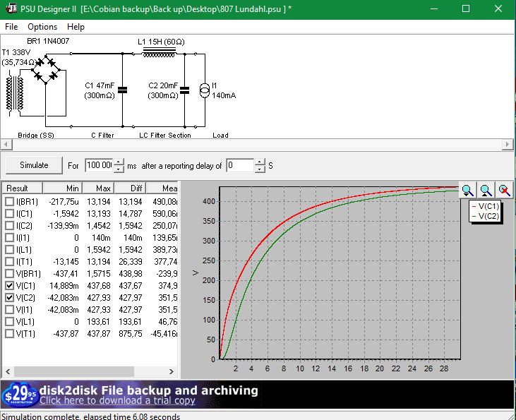Uncheck the V(C2) plot checkbox

pyautogui.click(x=10, y=298)
